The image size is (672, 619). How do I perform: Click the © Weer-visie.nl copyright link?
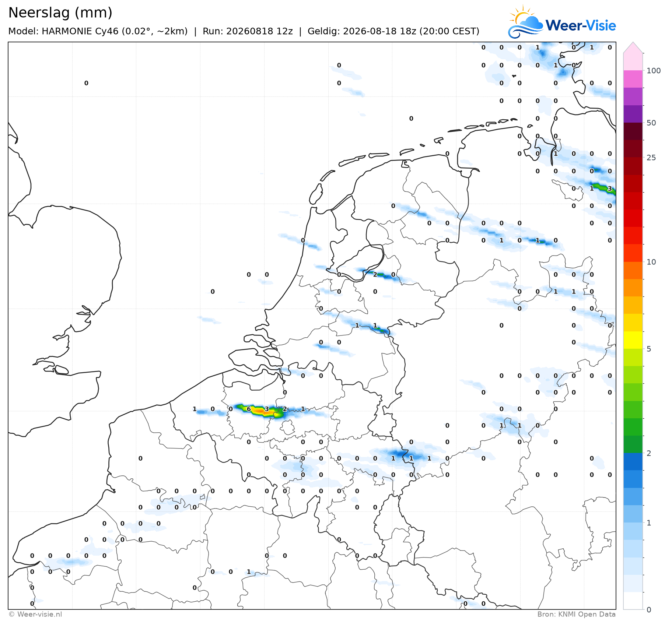(35, 614)
